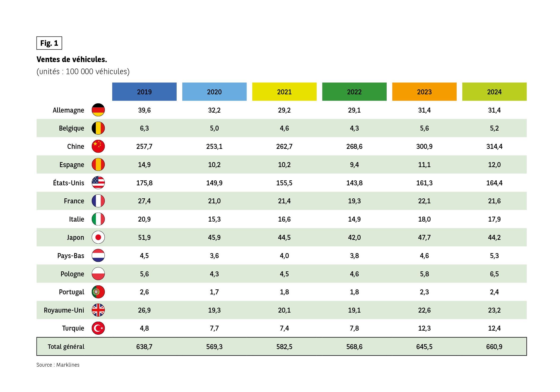The height and width of the screenshot is (392, 560).
Task: Select China's 2024 value 314,4
Action: (x=494, y=146)
